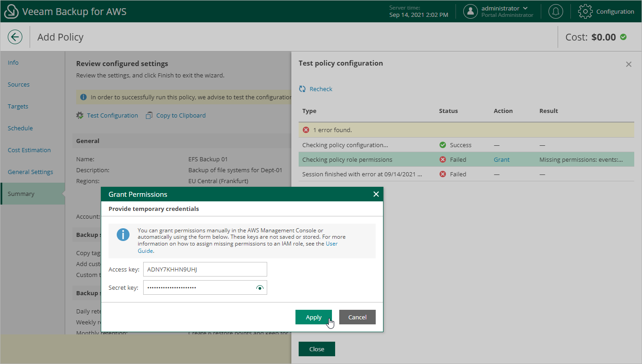This screenshot has height=364, width=642.
Task: Open the General Settings wizard step
Action: tap(30, 172)
